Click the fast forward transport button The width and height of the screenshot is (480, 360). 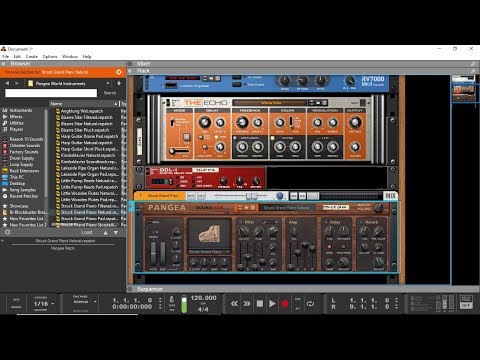[x=247, y=303]
